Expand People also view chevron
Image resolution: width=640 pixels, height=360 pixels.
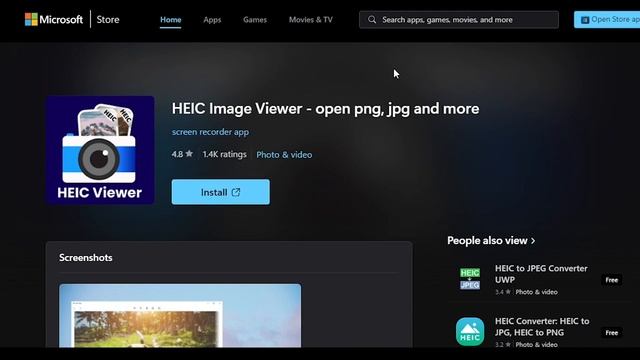(533, 241)
